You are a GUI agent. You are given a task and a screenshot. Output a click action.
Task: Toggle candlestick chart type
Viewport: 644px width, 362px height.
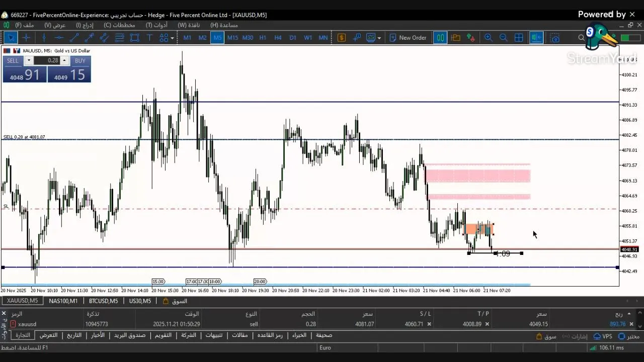440,38
